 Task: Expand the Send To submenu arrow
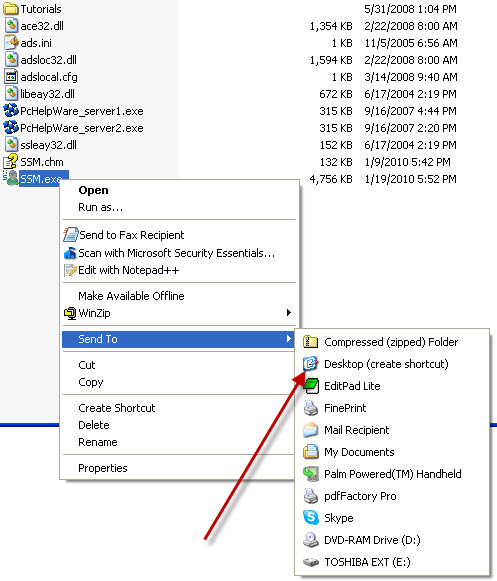(288, 339)
